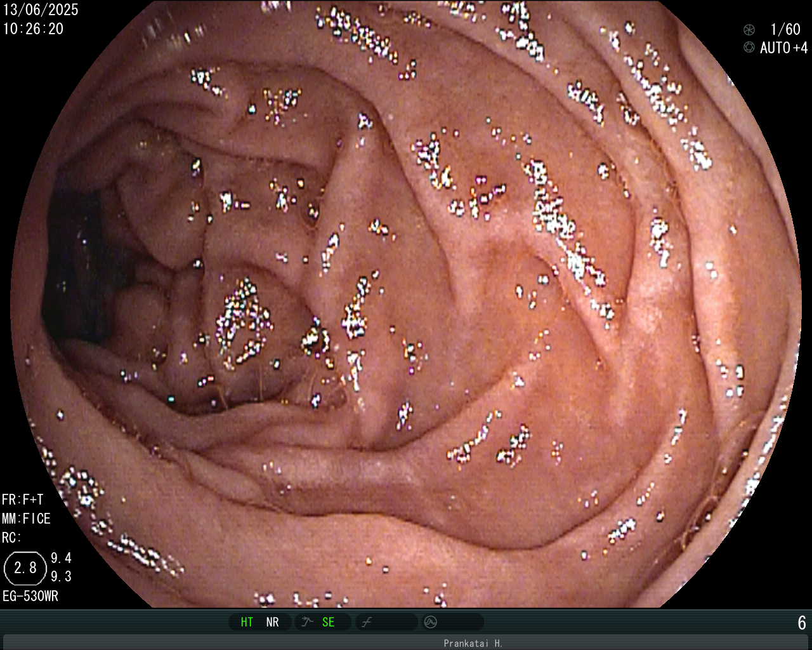Screen dimensions: 812x650
Task: Click the italic f-shaped status icon
Action: coord(367,623)
